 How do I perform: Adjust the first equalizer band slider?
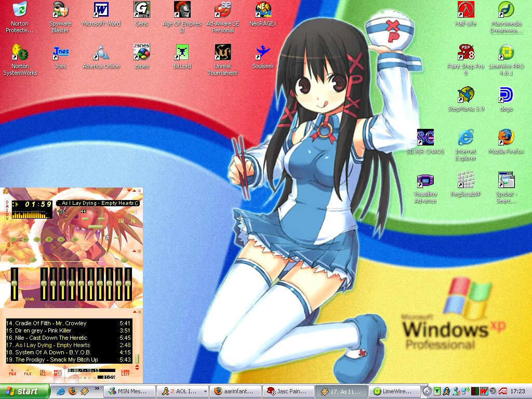point(44,284)
